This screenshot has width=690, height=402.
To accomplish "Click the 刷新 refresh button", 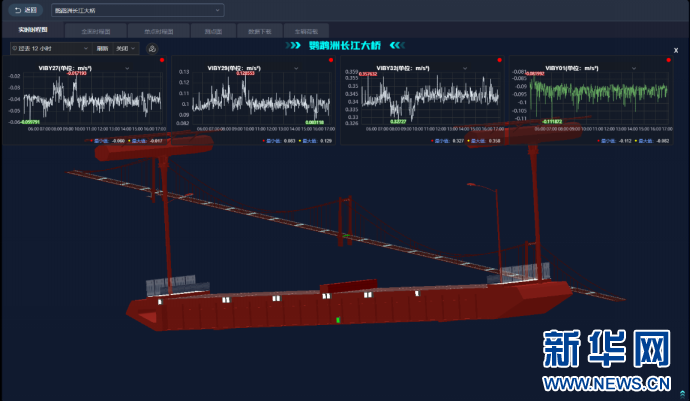I will (x=103, y=48).
